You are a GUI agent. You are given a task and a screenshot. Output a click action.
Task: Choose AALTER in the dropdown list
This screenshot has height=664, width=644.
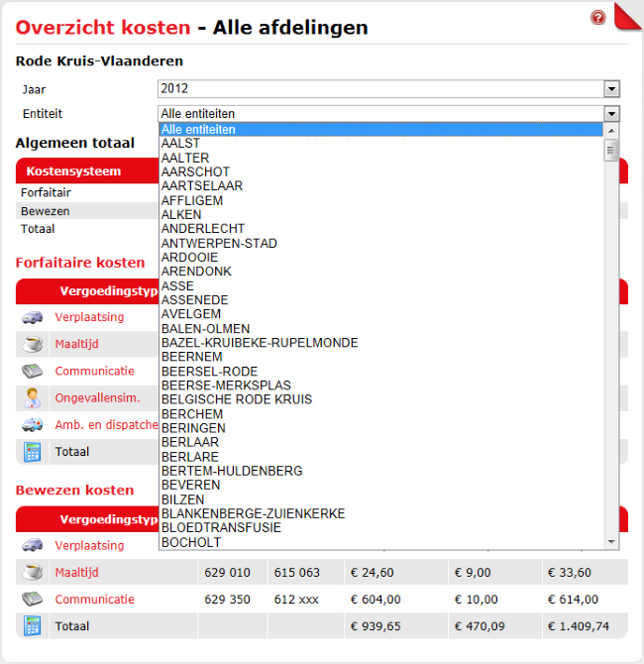coord(381,158)
